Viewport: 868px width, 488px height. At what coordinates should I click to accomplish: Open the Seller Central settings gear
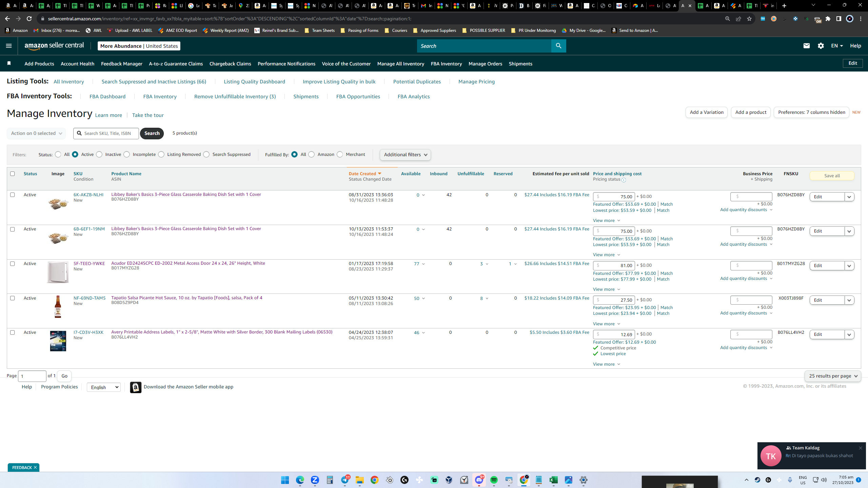pyautogui.click(x=821, y=46)
